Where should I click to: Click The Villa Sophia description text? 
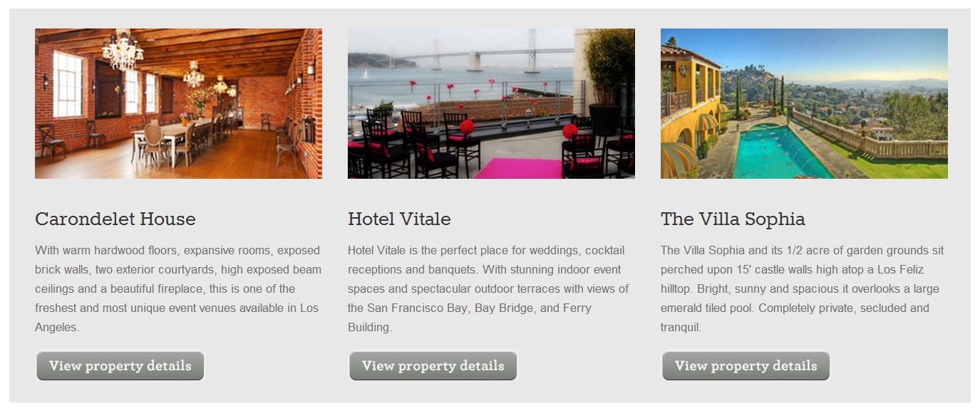pyautogui.click(x=803, y=289)
